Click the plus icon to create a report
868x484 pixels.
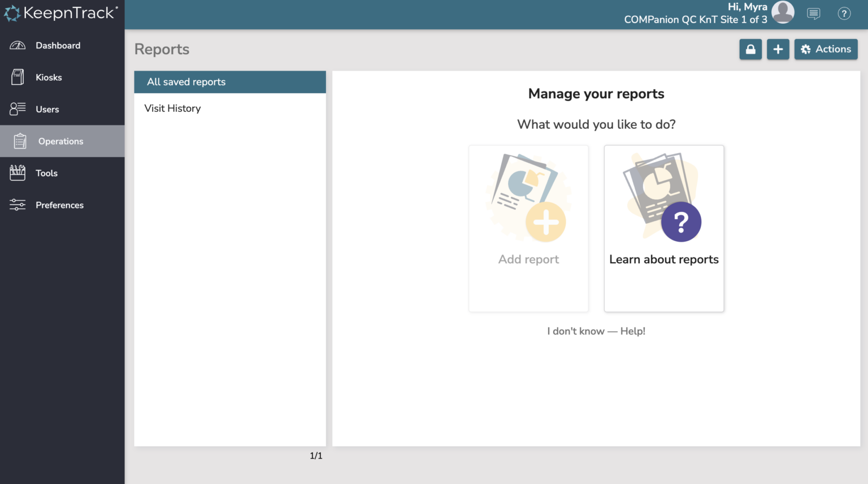(x=778, y=49)
